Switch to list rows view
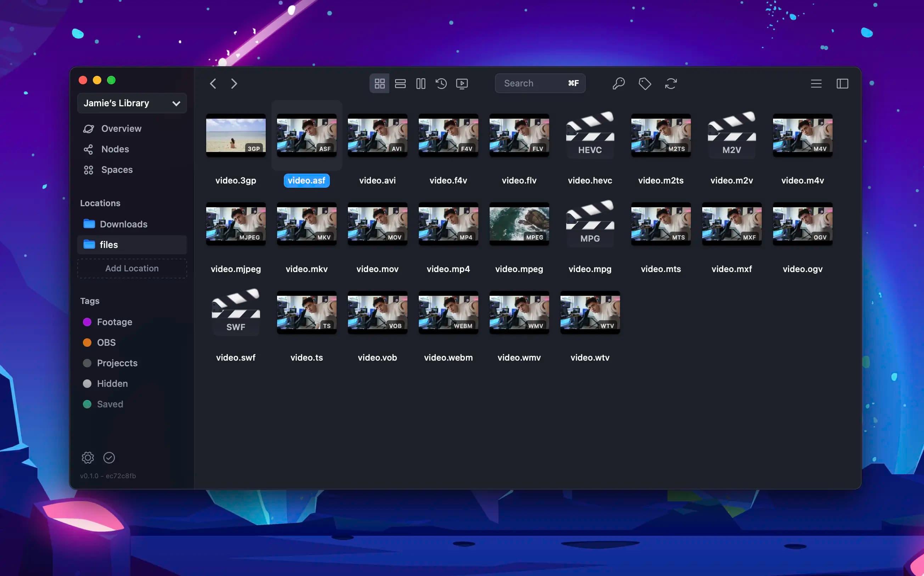 [400, 84]
